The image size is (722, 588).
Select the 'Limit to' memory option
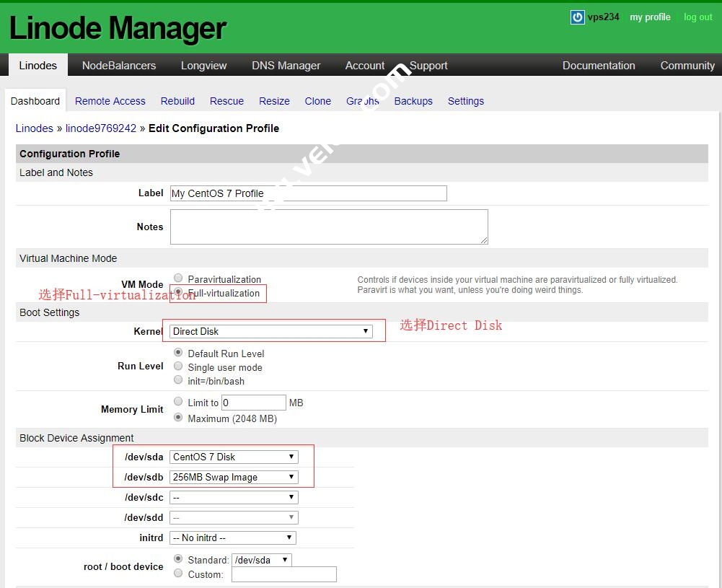click(178, 400)
